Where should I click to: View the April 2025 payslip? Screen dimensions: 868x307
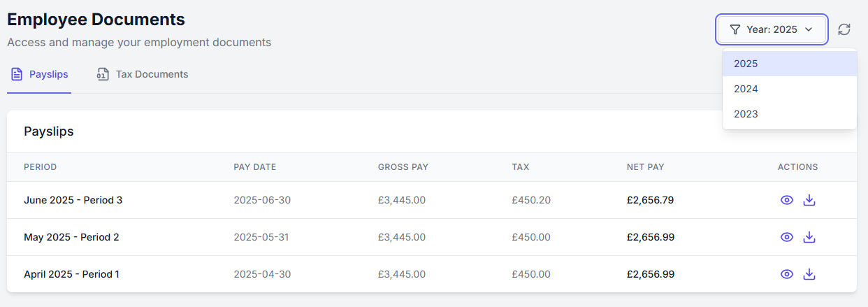786,274
